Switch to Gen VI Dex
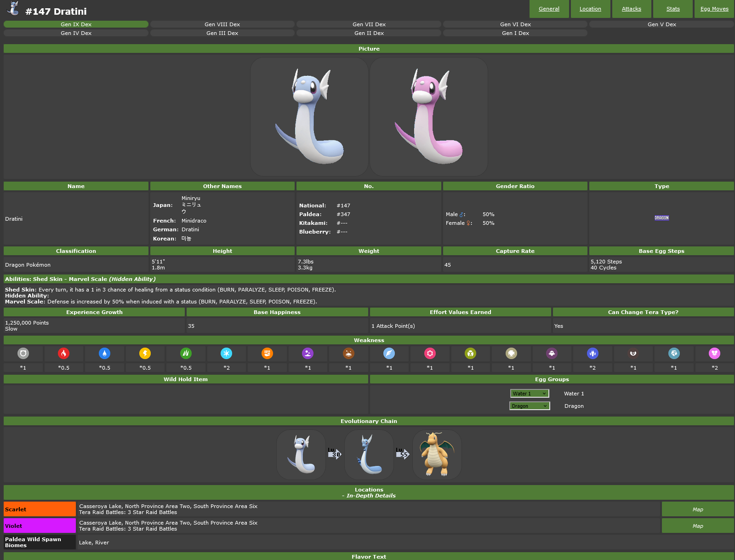Viewport: 735px width, 560px height. [x=515, y=24]
